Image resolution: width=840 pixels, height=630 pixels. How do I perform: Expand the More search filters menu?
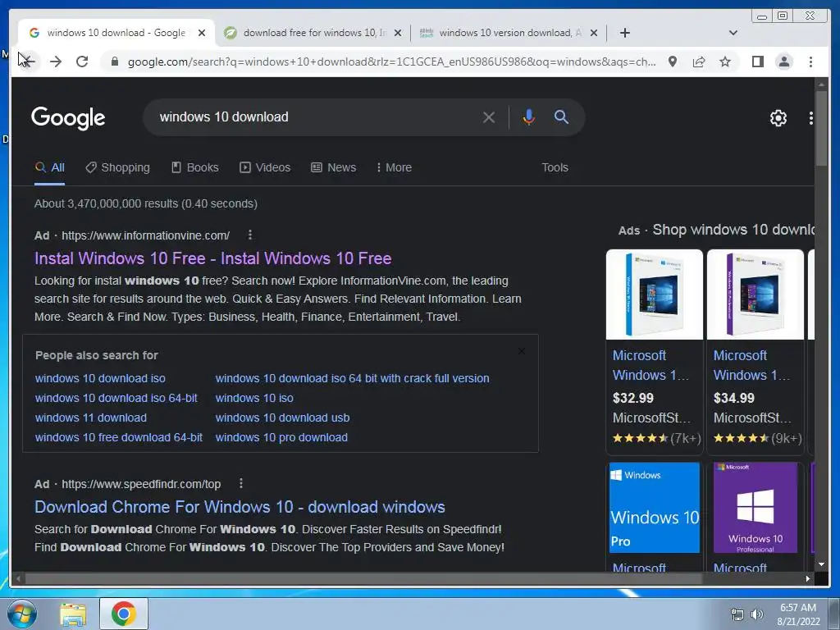pyautogui.click(x=395, y=167)
